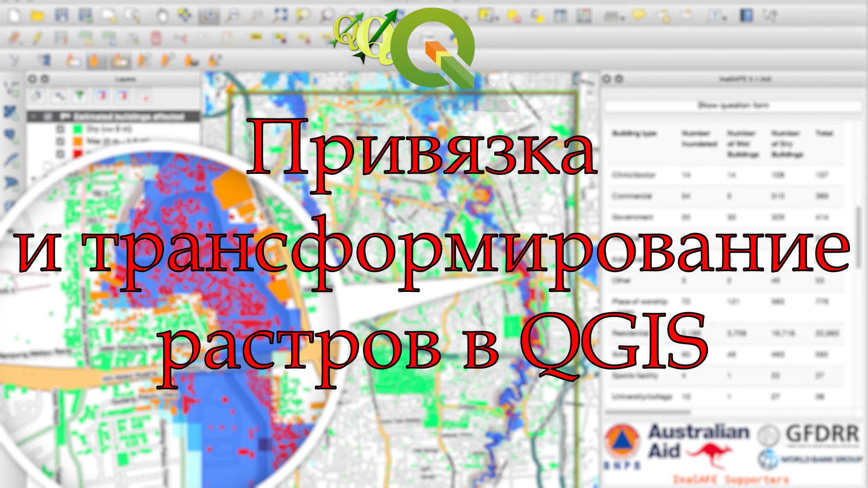Switch focus to the Layers panel title
Viewport: 868px width, 488px height.
(127, 79)
